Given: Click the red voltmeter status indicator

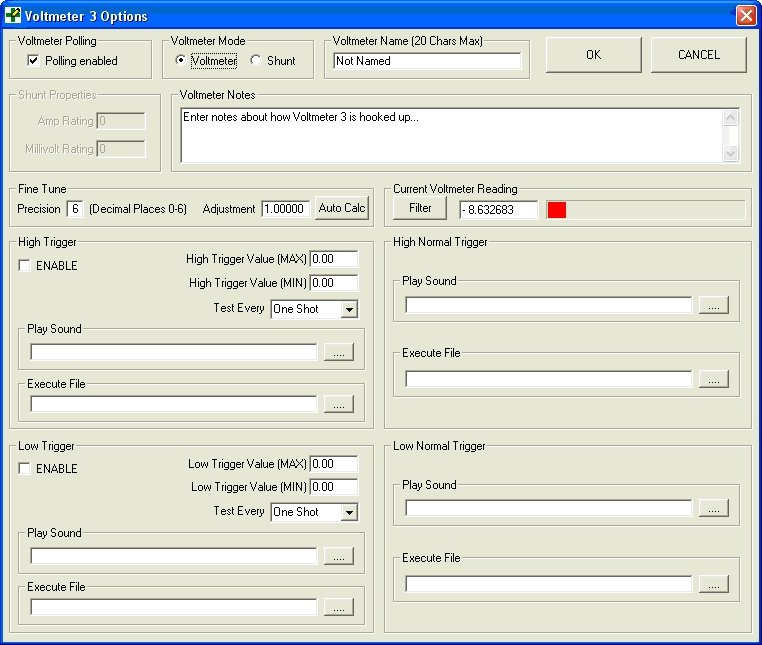Looking at the screenshot, I should [557, 210].
